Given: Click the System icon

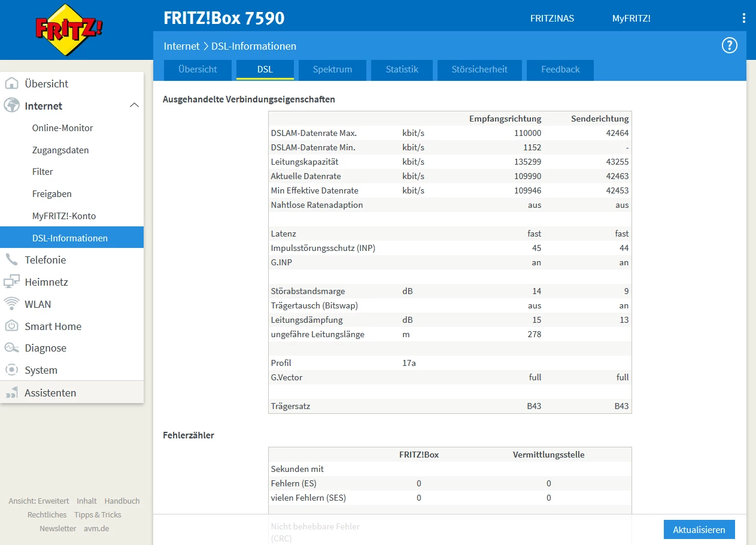Looking at the screenshot, I should click(x=11, y=370).
